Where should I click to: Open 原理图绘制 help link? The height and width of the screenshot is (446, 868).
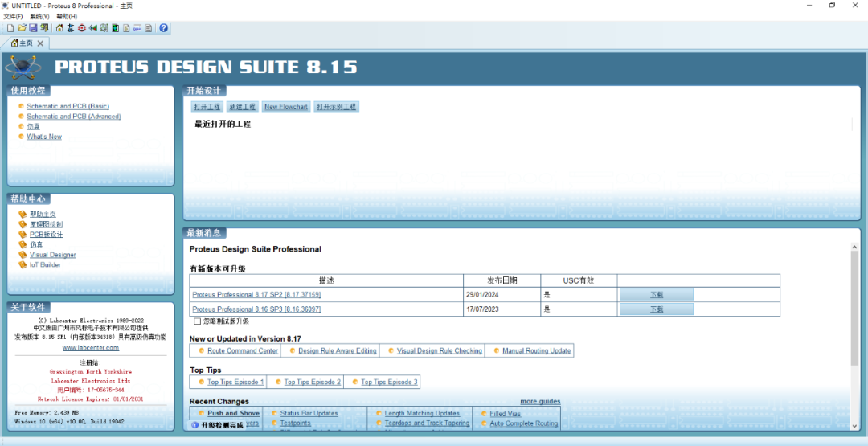46,224
